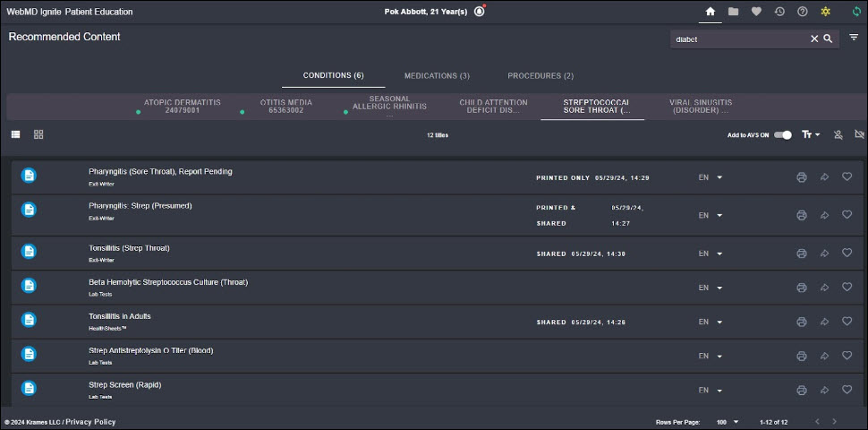Switch to the Medications (3) tab

point(437,76)
